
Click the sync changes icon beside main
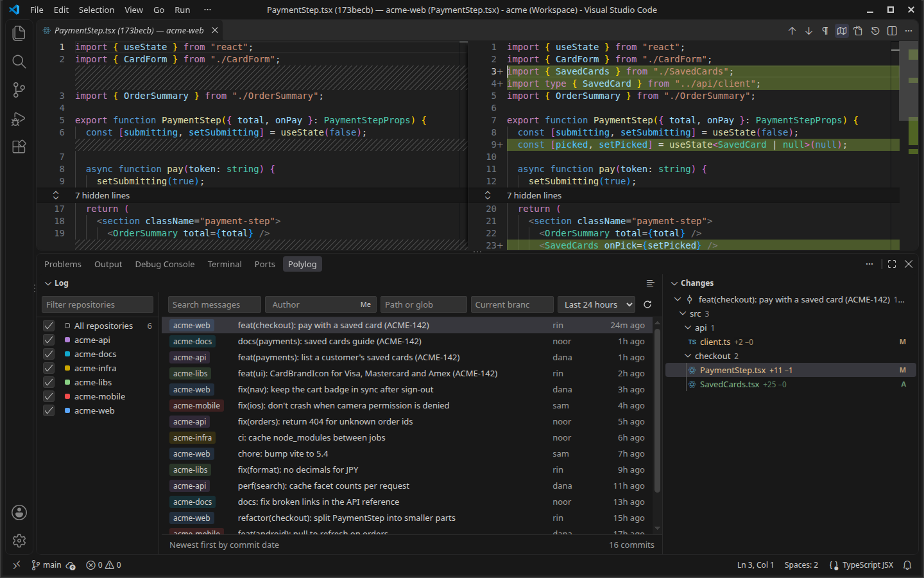pos(71,566)
